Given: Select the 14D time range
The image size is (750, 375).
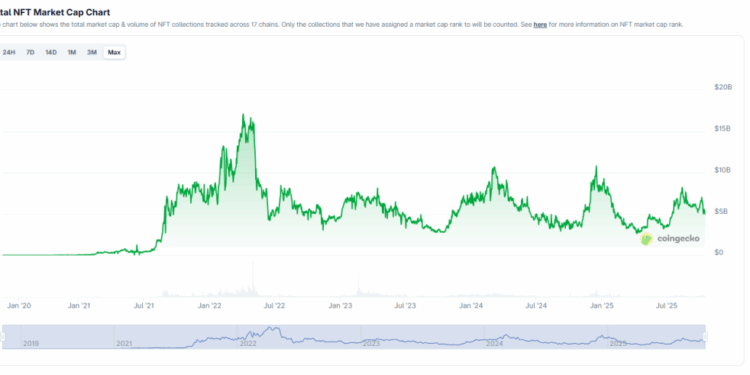Looking at the screenshot, I should tap(51, 53).
